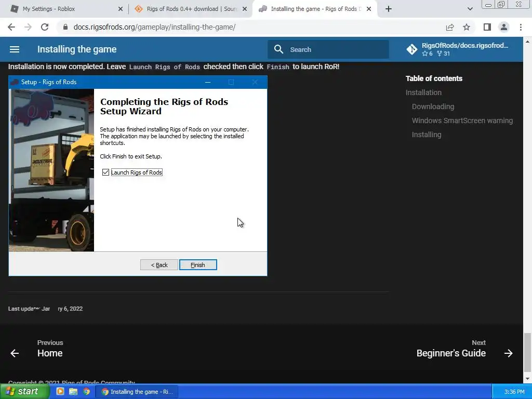Click the scrollbar up arrow
The height and width of the screenshot is (399, 532).
527,42
